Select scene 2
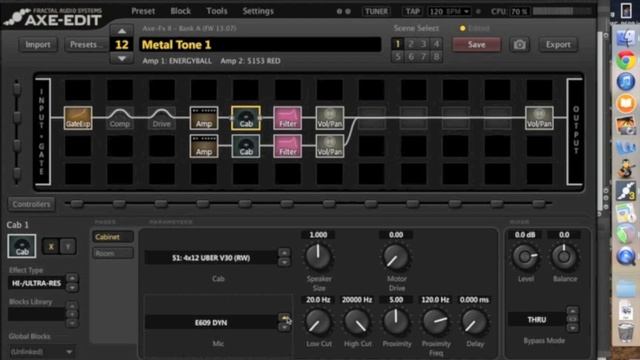 (411, 44)
